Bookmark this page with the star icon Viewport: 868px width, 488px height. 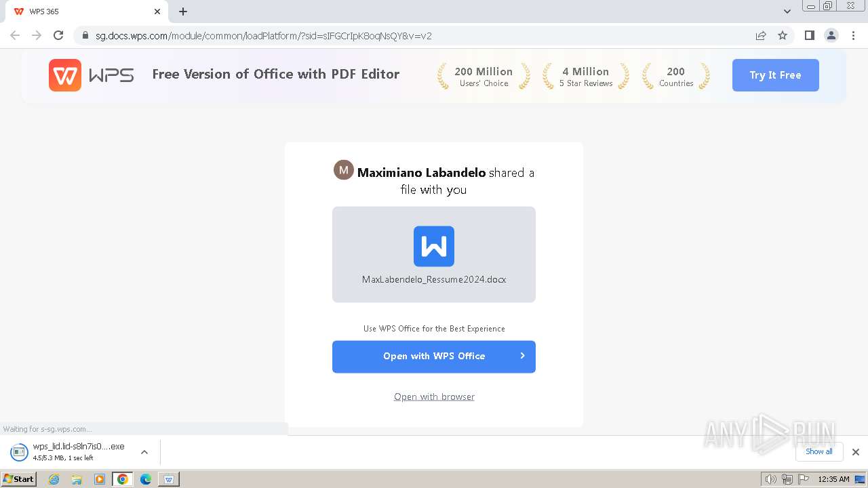click(783, 36)
